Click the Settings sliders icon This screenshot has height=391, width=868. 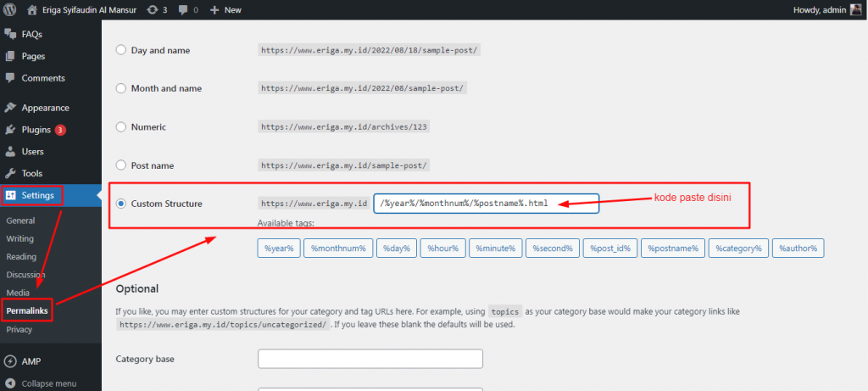click(x=11, y=195)
